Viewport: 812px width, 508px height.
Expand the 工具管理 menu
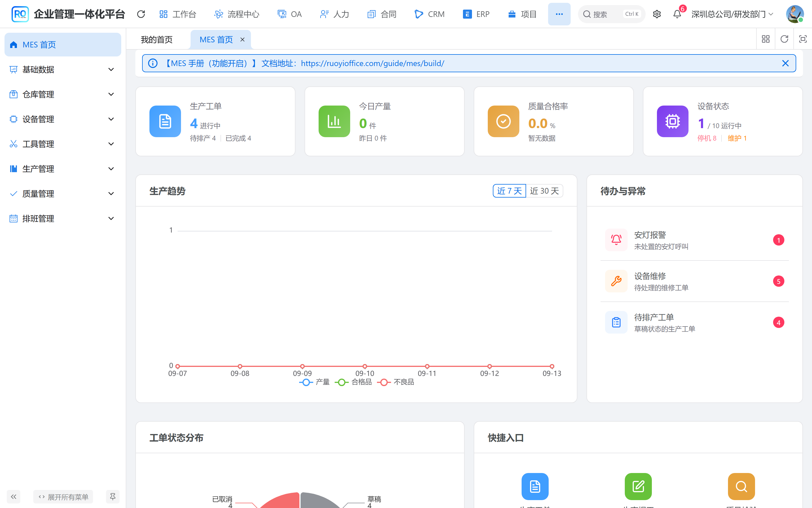tap(63, 144)
